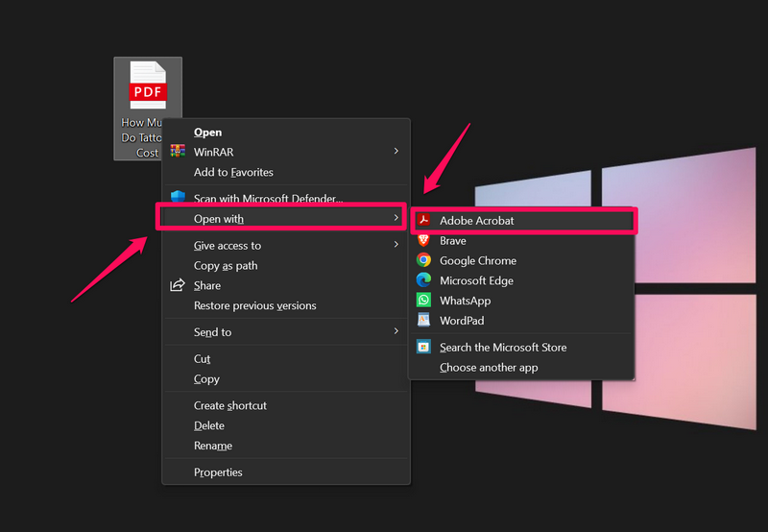The height and width of the screenshot is (532, 768).
Task: Click the Brave browser lion icon
Action: pos(423,241)
